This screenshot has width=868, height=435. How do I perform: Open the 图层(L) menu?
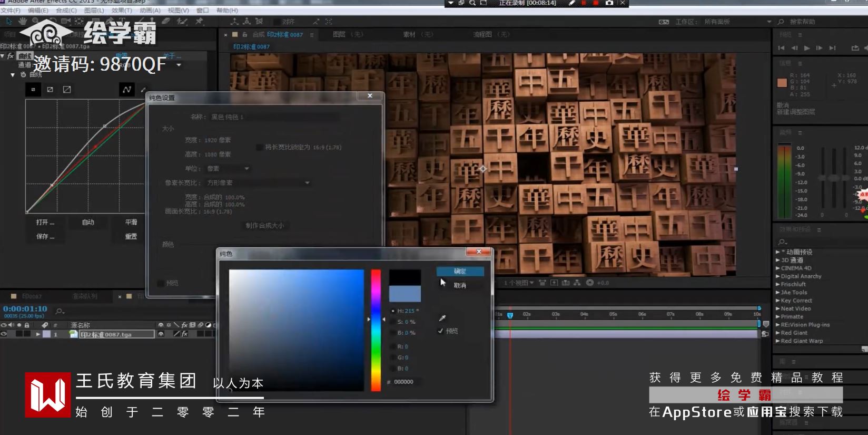point(94,10)
